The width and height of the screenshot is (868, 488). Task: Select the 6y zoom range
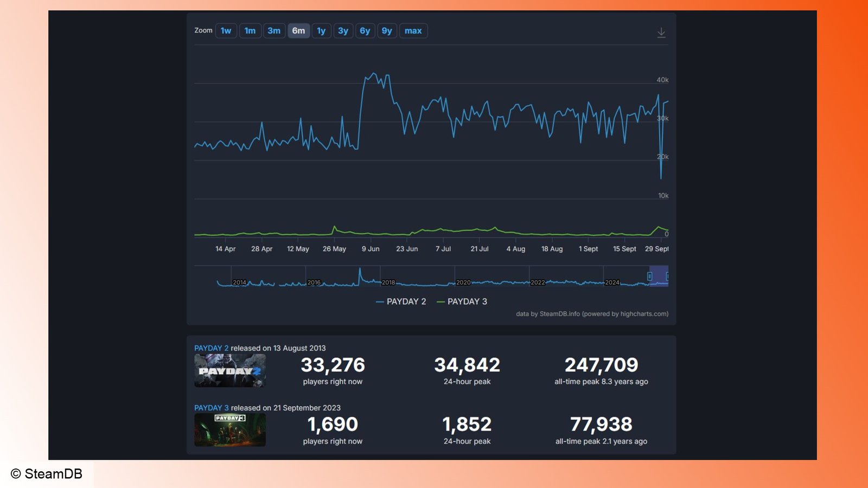[365, 31]
